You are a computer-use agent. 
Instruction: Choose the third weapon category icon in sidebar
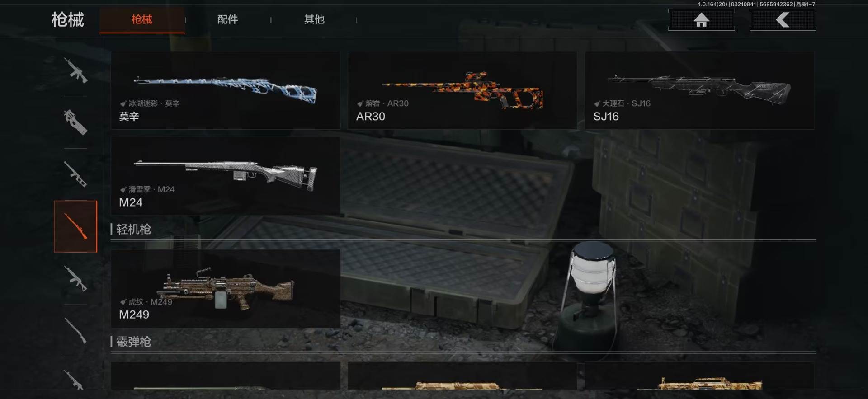pos(75,174)
